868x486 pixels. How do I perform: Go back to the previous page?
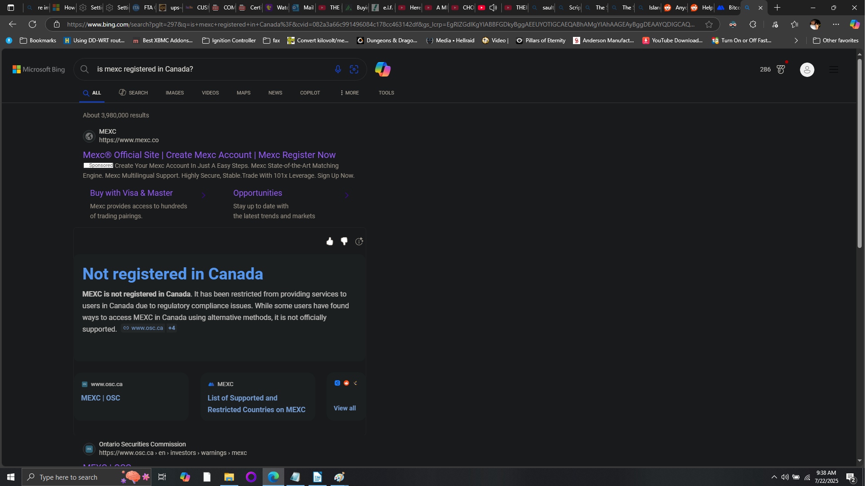[x=13, y=24]
